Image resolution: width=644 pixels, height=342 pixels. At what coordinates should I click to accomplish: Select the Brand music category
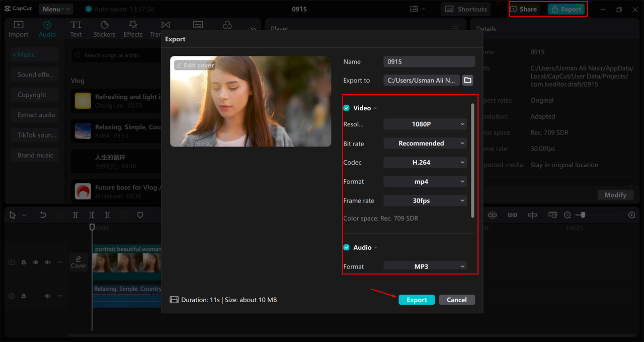[35, 155]
